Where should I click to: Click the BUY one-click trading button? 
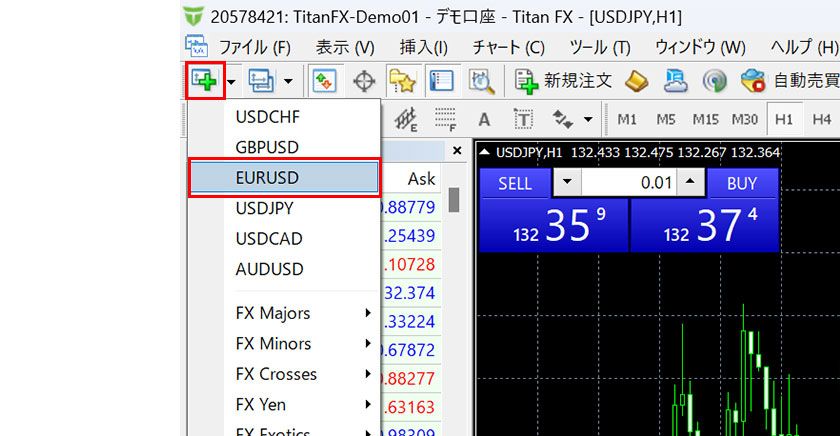(x=742, y=184)
